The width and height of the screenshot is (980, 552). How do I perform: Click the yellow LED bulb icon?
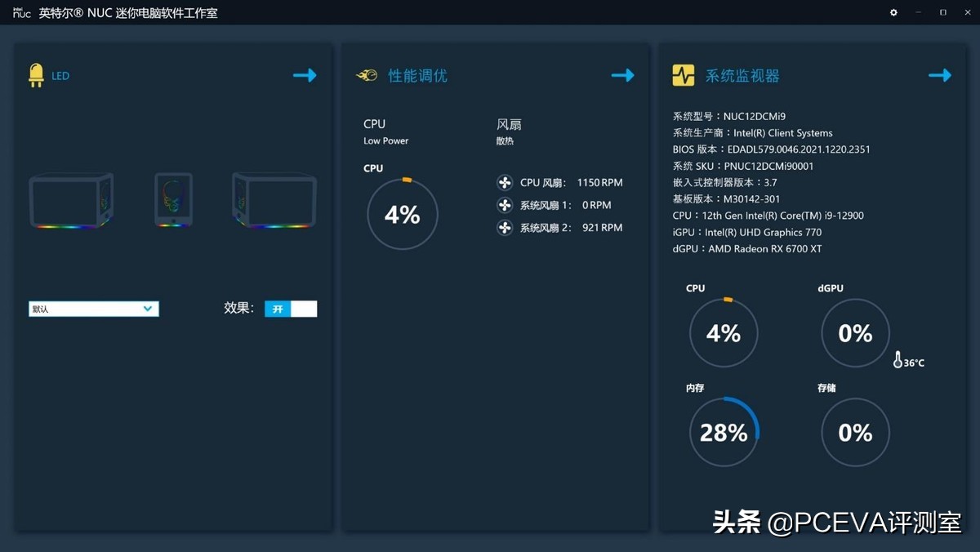36,75
